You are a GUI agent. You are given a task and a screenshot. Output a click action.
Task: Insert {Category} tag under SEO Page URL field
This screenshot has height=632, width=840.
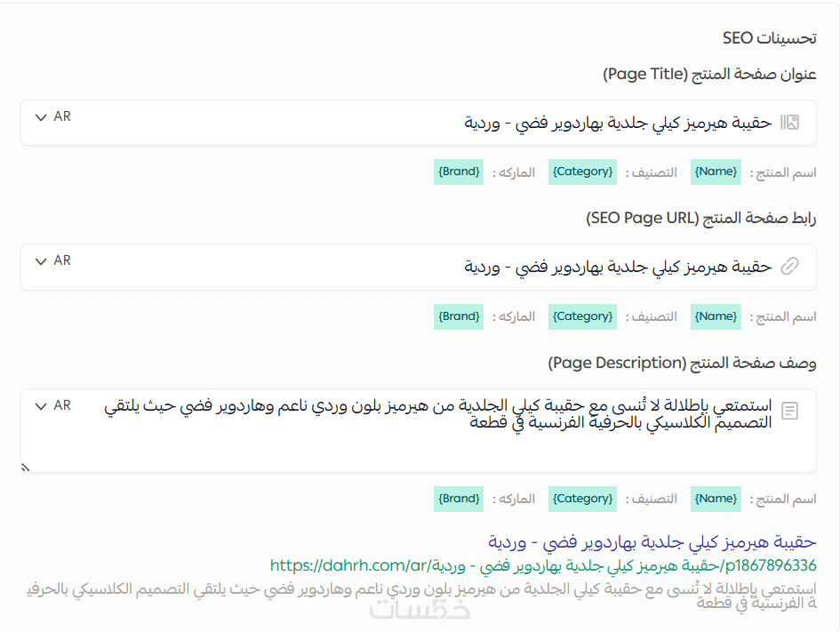[x=582, y=316]
